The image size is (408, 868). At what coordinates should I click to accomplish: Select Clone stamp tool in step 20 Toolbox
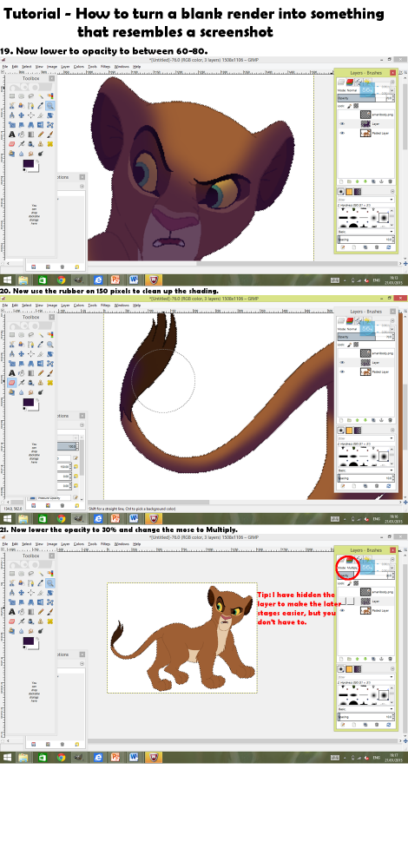pos(41,383)
